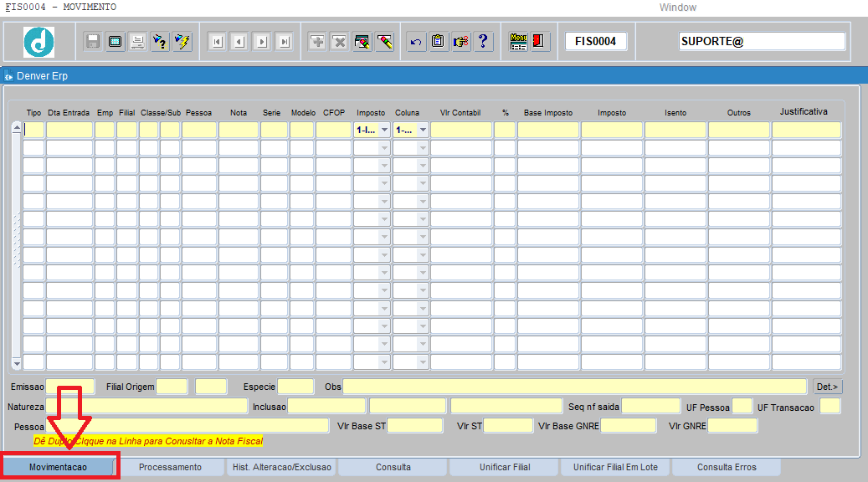This screenshot has height=482, width=868.
Task: Click the Base Imposto field in first row
Action: [548, 130]
